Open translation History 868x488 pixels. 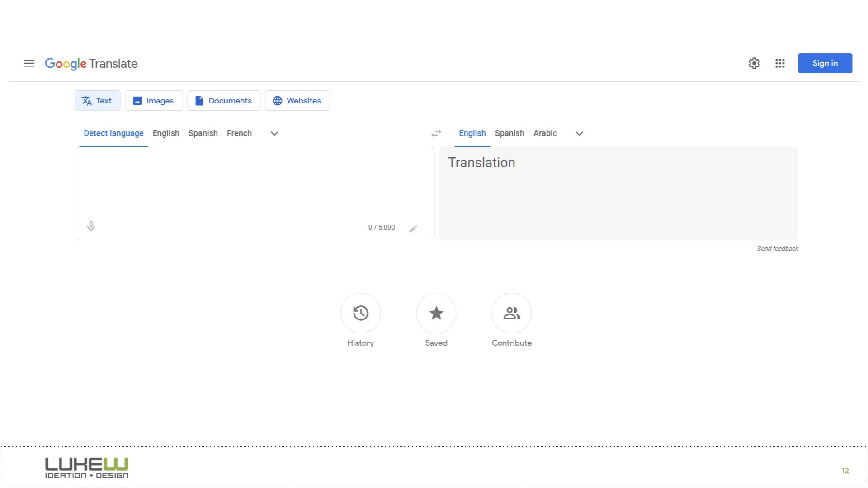pyautogui.click(x=360, y=313)
